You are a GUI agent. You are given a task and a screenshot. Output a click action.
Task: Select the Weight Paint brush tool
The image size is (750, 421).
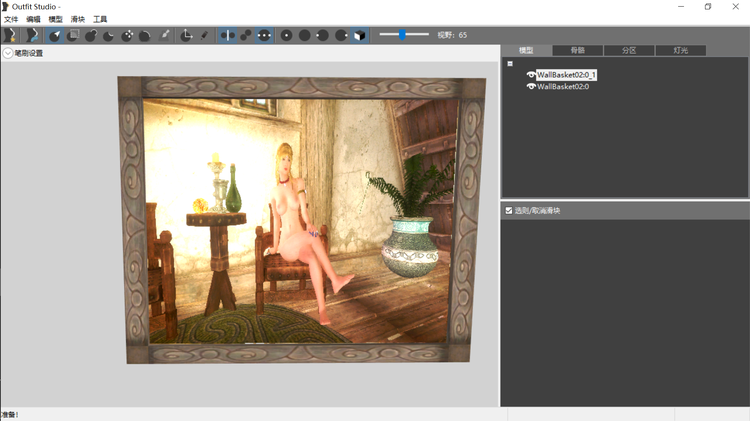[164, 35]
